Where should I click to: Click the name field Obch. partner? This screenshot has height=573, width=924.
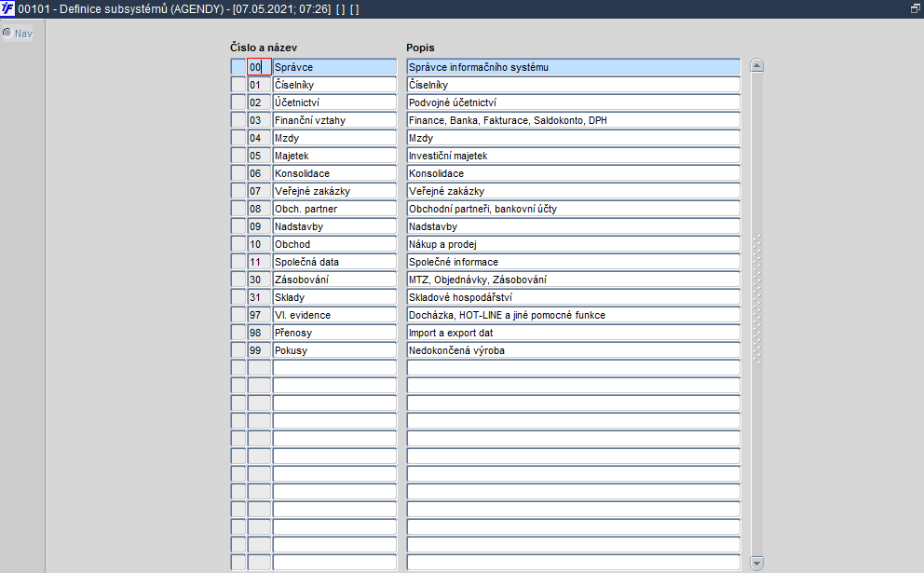click(x=334, y=208)
